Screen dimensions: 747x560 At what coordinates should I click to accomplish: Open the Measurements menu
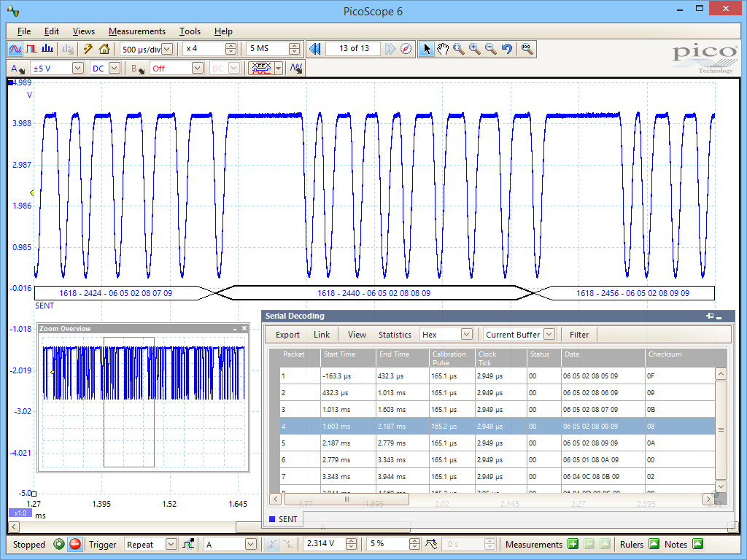[x=137, y=31]
